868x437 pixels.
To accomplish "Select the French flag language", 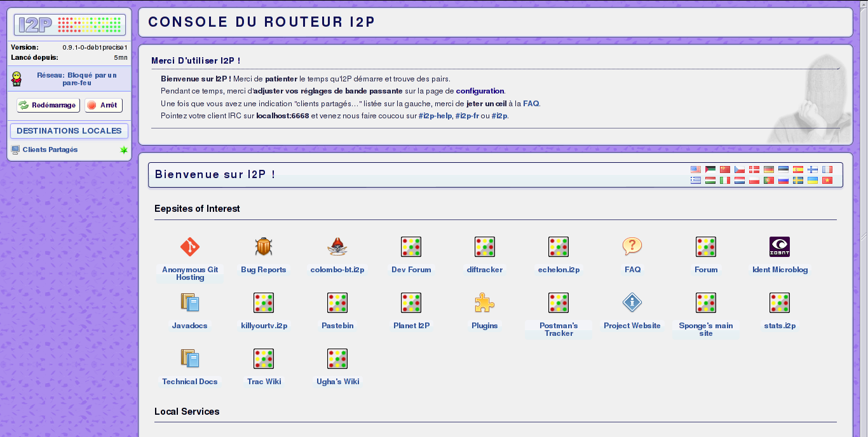I will [827, 170].
